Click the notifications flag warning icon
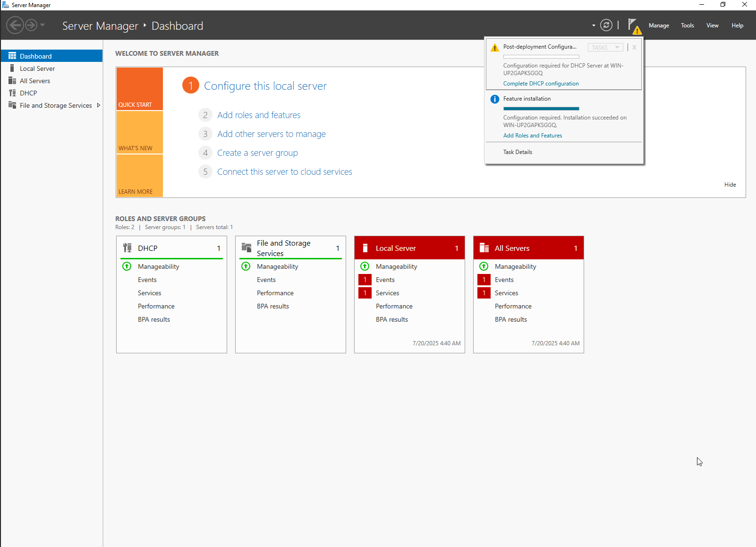The height and width of the screenshot is (547, 756). (633, 26)
